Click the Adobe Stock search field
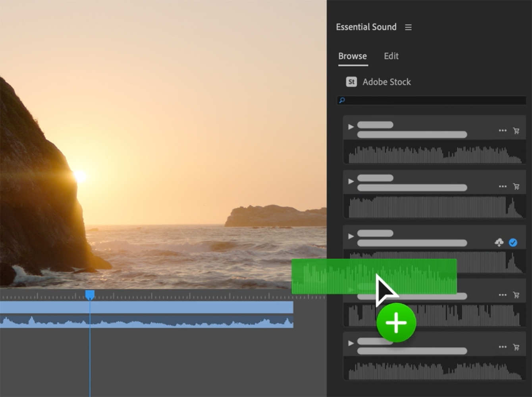 pyautogui.click(x=433, y=100)
